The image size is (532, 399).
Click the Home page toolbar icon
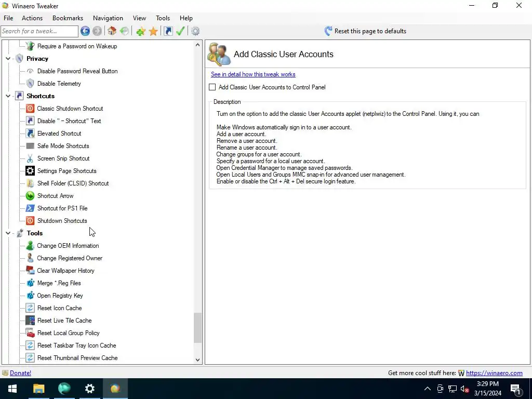tap(112, 31)
